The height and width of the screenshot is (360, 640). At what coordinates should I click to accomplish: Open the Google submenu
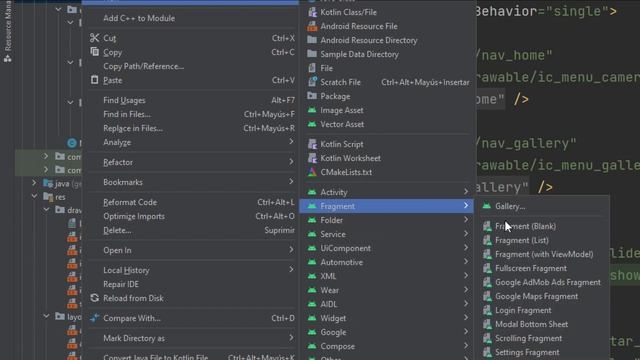pyautogui.click(x=387, y=332)
